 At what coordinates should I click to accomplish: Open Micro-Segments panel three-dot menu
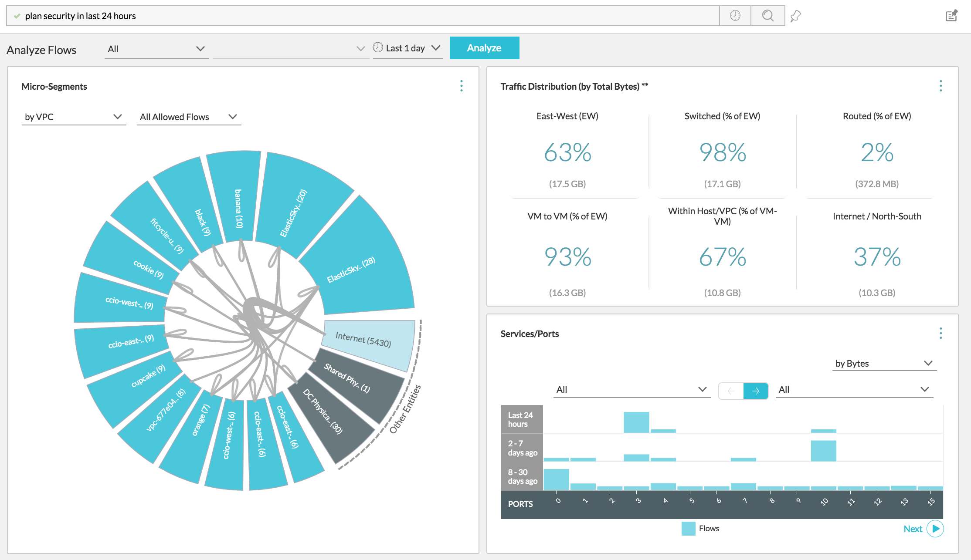(x=461, y=86)
